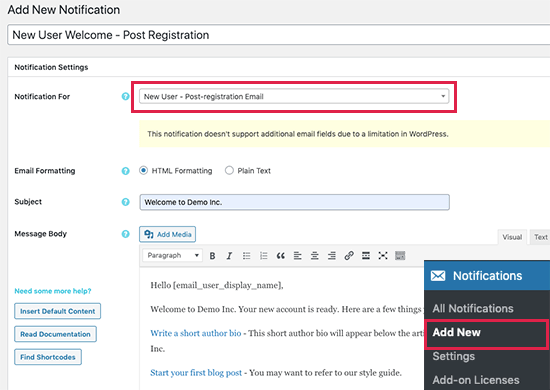The width and height of the screenshot is (550, 390).
Task: Align text right in editor
Action: (x=331, y=256)
